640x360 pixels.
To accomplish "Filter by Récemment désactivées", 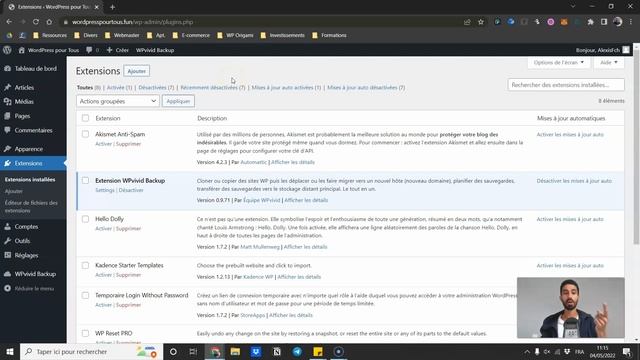I will pyautogui.click(x=213, y=87).
